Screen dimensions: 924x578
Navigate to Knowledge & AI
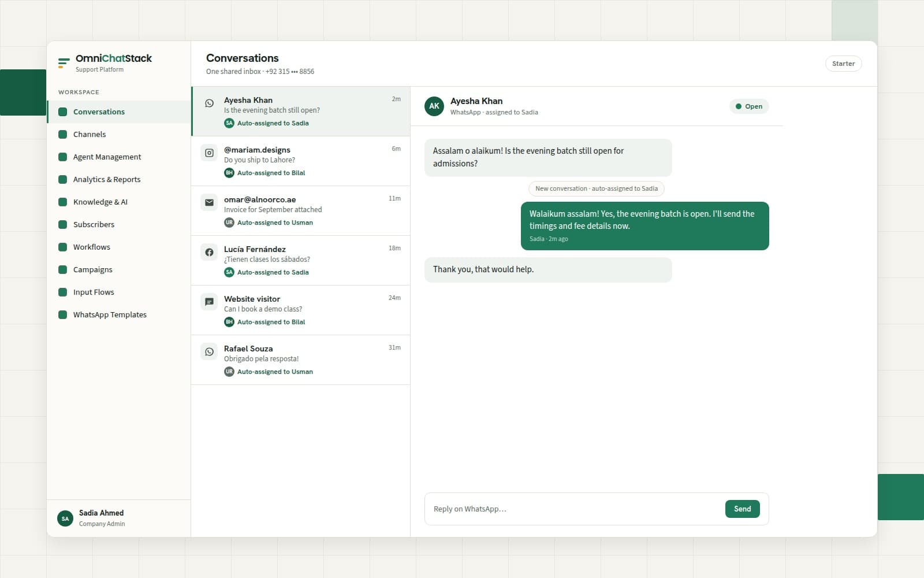coord(119,202)
